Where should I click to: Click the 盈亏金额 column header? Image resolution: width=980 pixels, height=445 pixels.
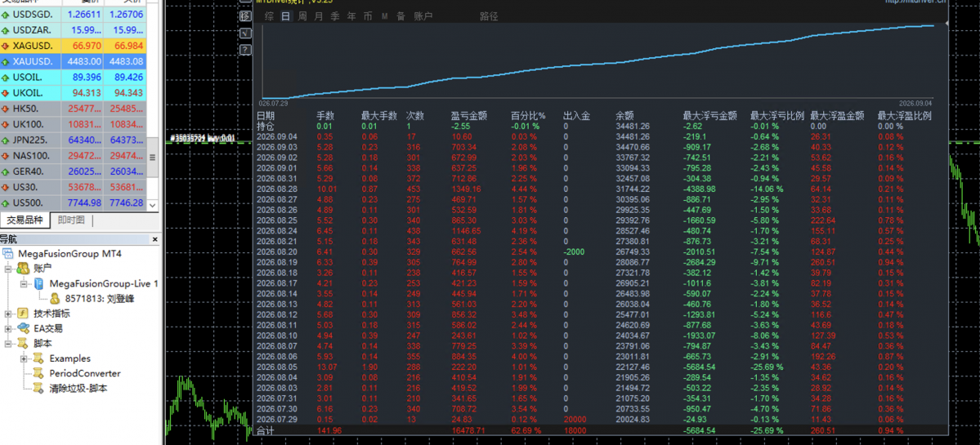coord(469,115)
